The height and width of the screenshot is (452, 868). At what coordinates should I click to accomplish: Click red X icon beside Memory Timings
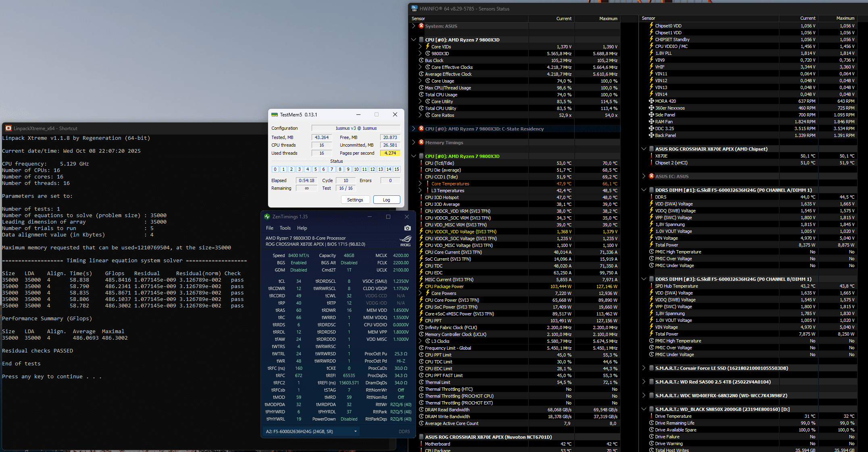point(421,142)
